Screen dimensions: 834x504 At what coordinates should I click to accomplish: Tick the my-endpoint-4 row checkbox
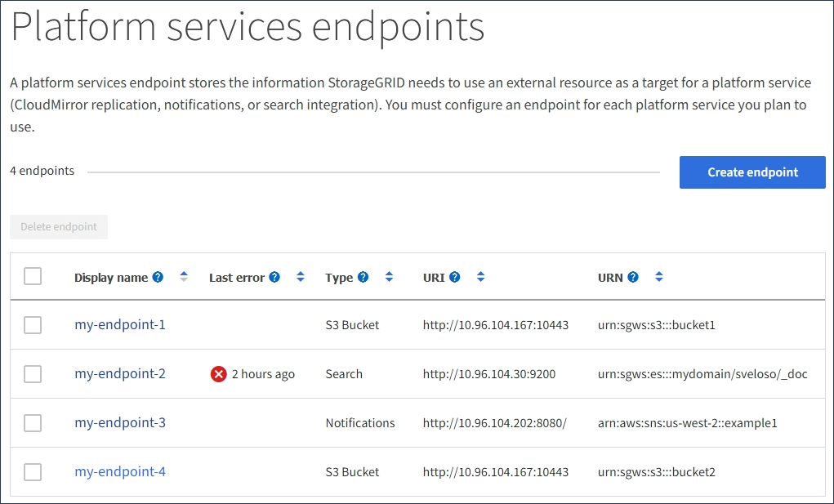pos(33,472)
